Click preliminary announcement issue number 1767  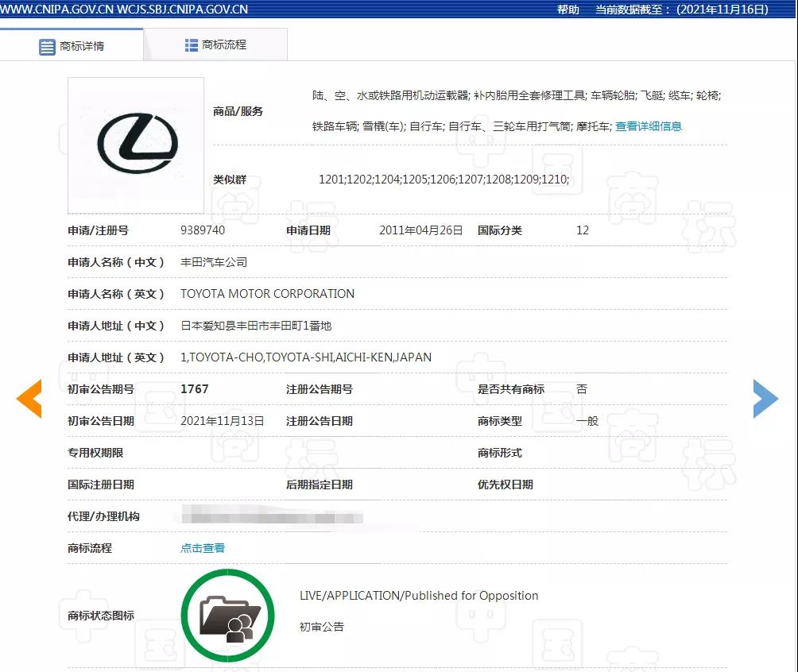195,389
